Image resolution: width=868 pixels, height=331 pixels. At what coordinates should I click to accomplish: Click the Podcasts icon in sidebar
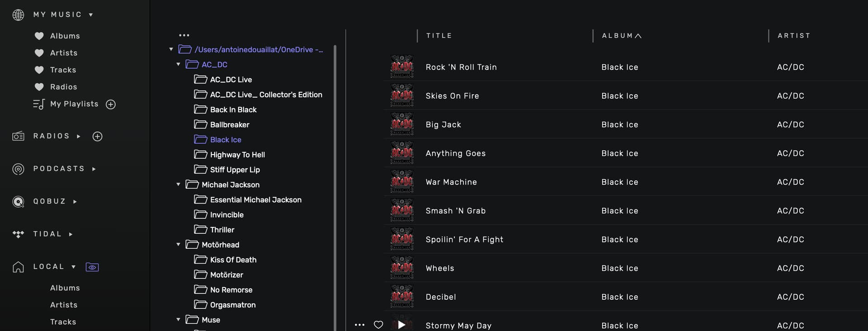18,169
